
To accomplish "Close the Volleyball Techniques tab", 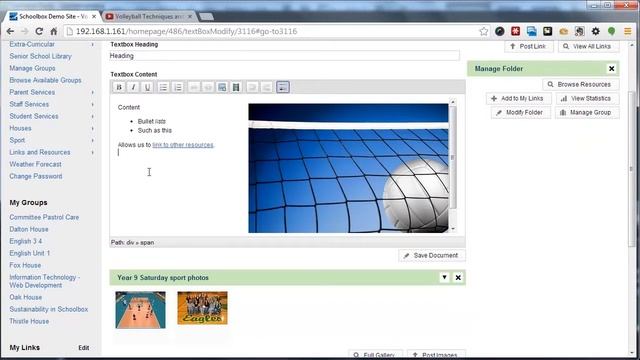I will tap(190, 16).
